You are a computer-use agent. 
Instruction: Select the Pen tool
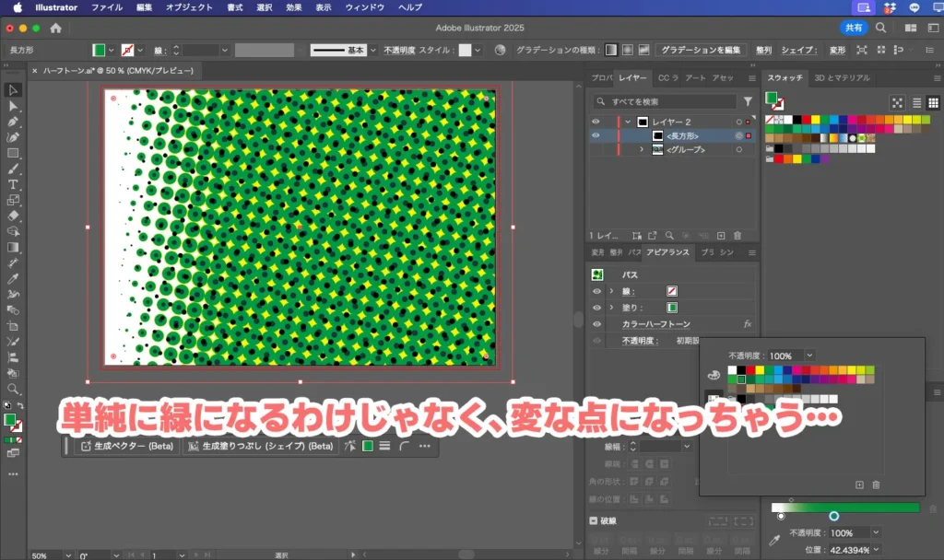click(x=13, y=122)
